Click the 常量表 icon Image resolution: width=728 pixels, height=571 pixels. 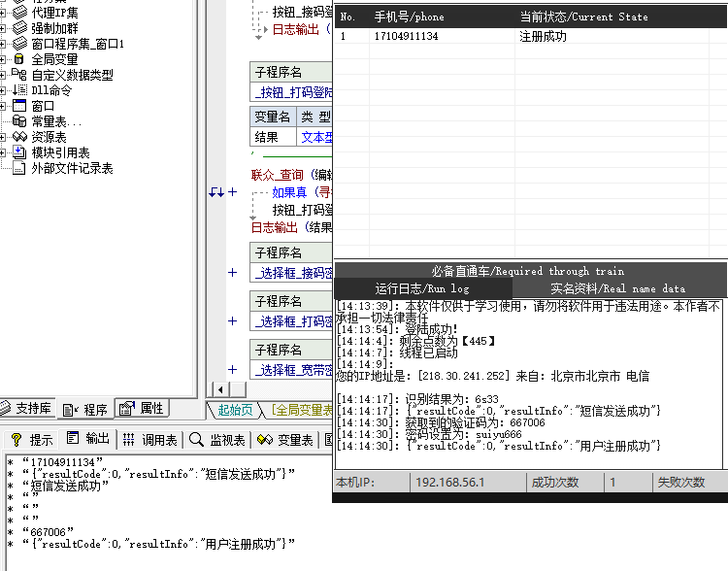tap(19, 121)
